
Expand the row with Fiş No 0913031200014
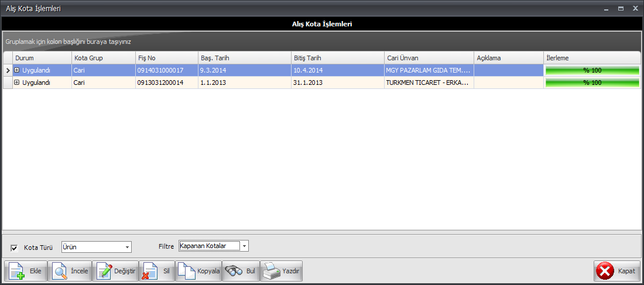click(x=17, y=83)
